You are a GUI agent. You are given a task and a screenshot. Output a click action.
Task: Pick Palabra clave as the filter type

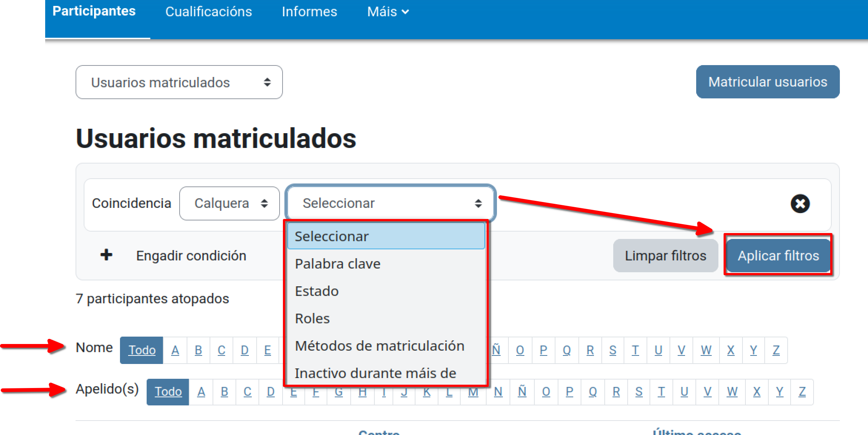(x=337, y=263)
